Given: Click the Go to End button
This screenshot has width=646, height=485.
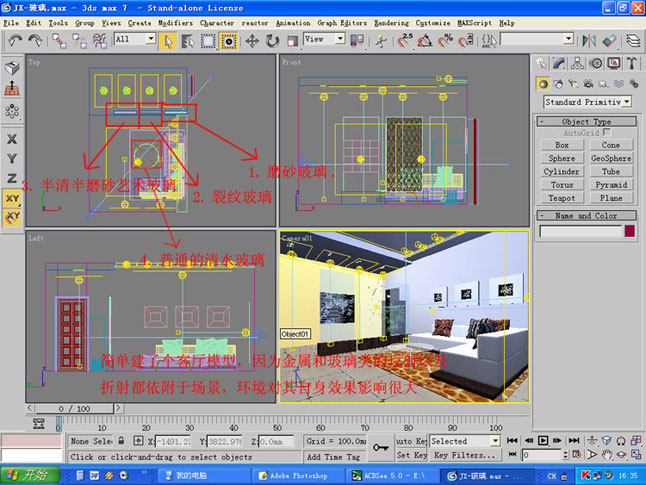Looking at the screenshot, I should click(573, 440).
